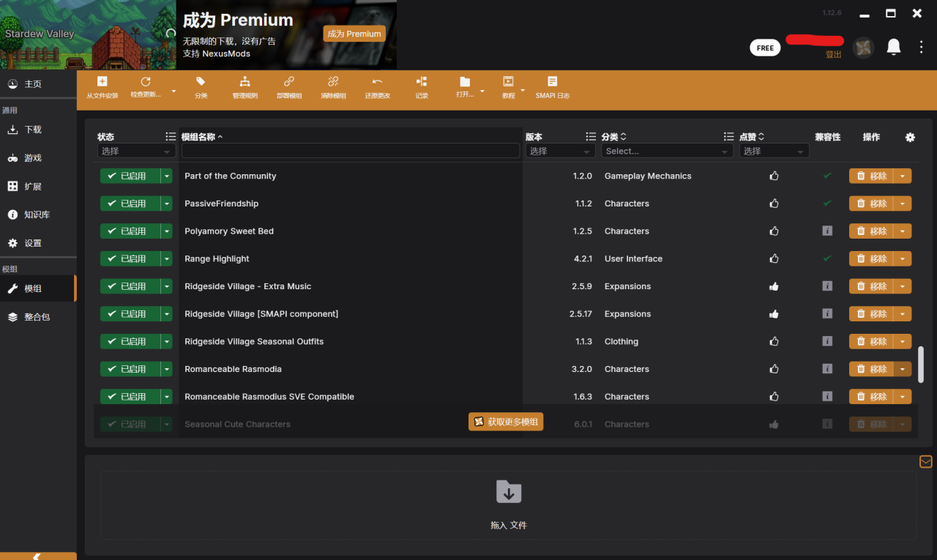Expand the Open folder dropdown arrow in toolbar

coord(482,91)
